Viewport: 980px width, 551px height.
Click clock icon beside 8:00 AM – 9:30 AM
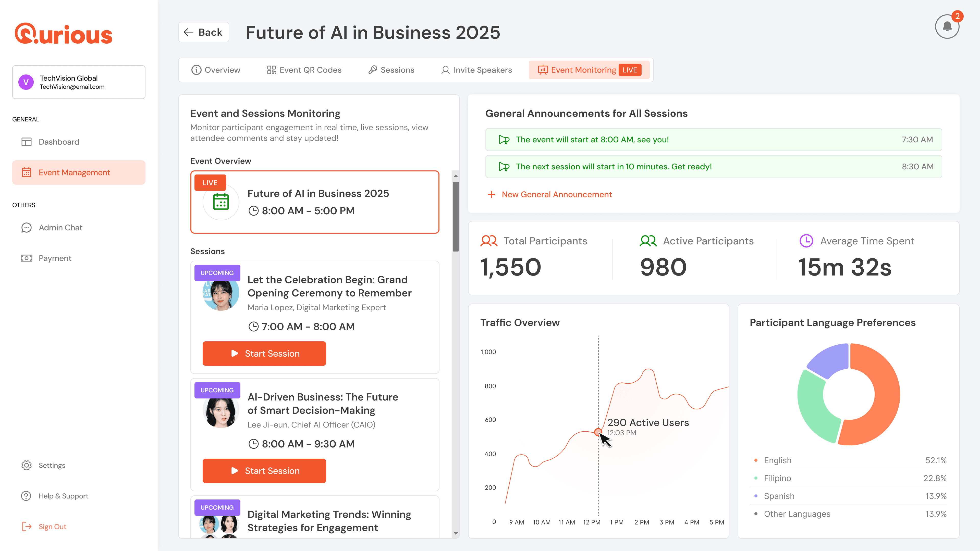tap(253, 444)
